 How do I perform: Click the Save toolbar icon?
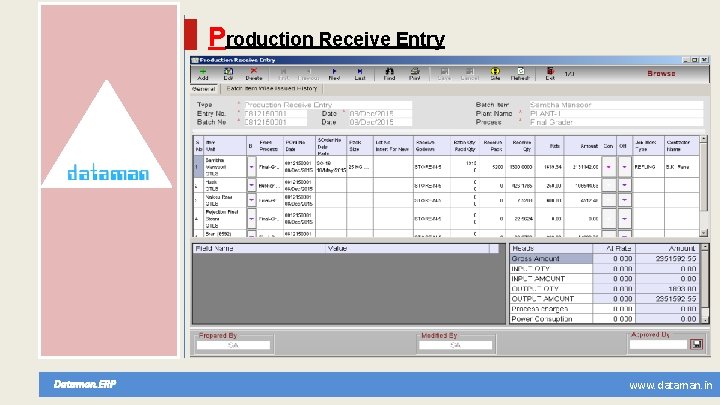(444, 73)
